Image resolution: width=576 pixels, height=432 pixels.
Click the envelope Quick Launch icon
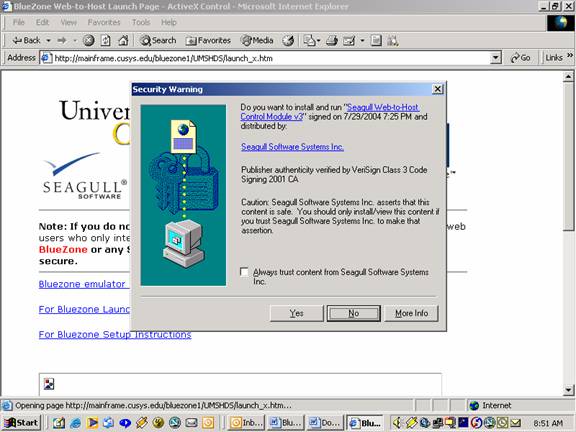pos(191,423)
